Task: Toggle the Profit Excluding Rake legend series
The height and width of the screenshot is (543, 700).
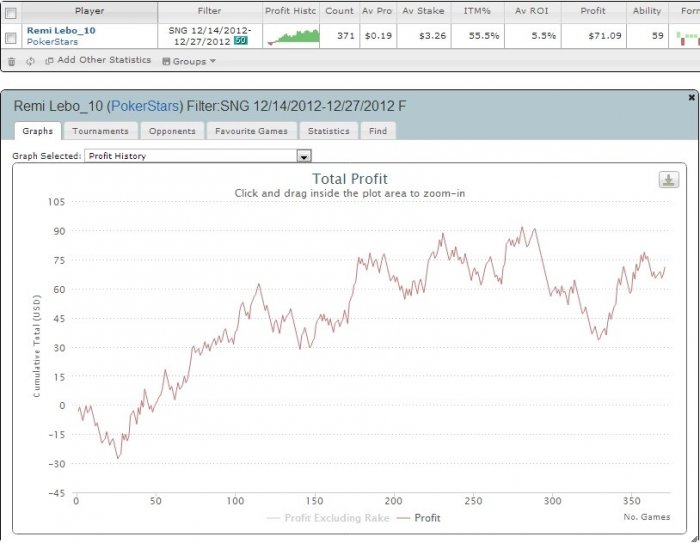Action: click(328, 518)
